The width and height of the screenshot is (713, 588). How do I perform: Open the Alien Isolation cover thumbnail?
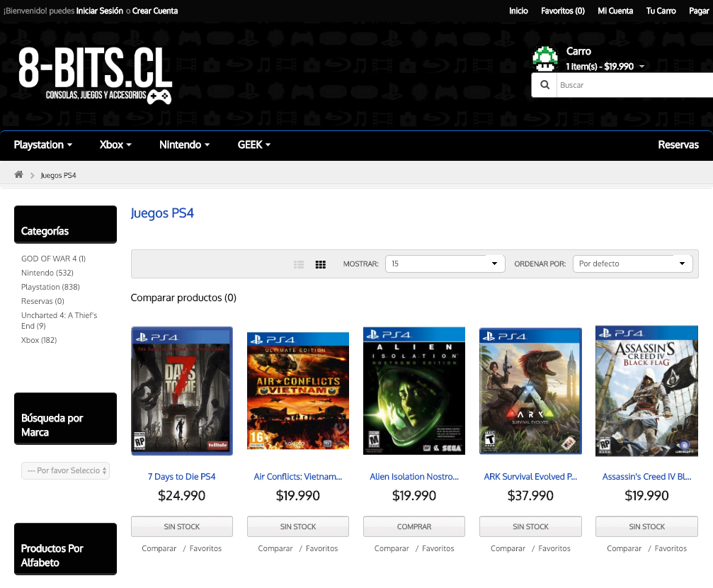[414, 391]
